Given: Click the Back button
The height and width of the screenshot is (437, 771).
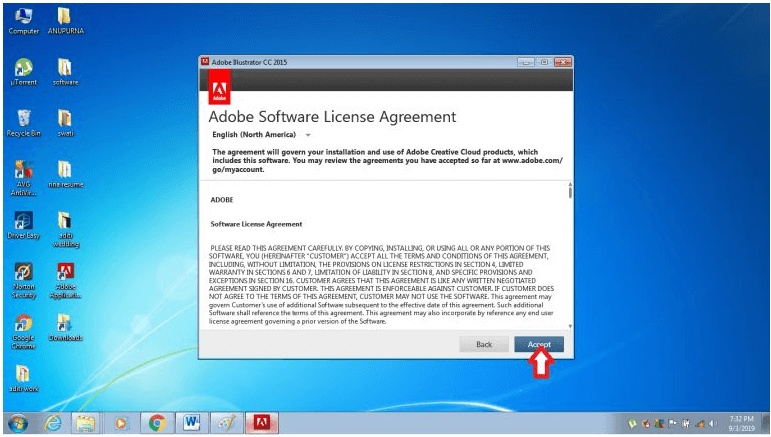Looking at the screenshot, I should [x=484, y=344].
